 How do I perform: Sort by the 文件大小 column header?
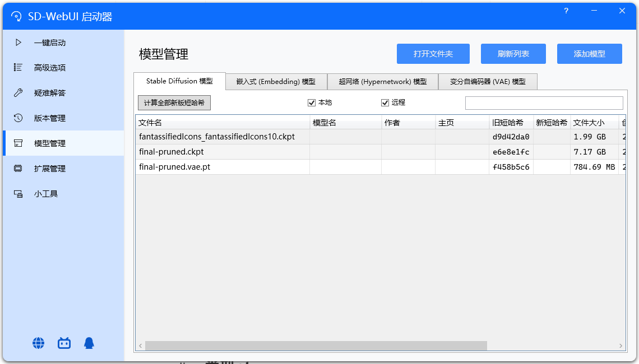click(x=594, y=123)
